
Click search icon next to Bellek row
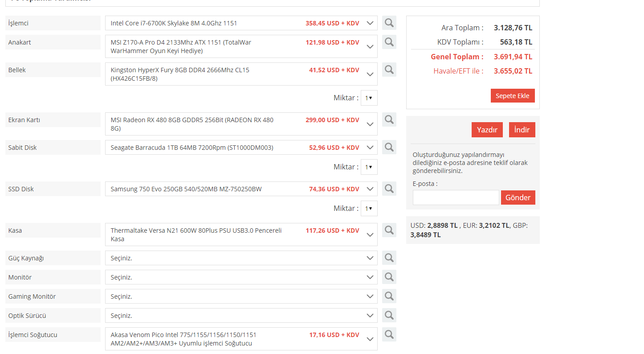389,70
